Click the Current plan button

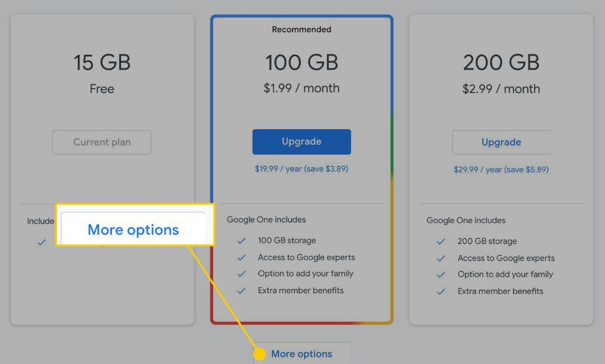click(x=102, y=142)
